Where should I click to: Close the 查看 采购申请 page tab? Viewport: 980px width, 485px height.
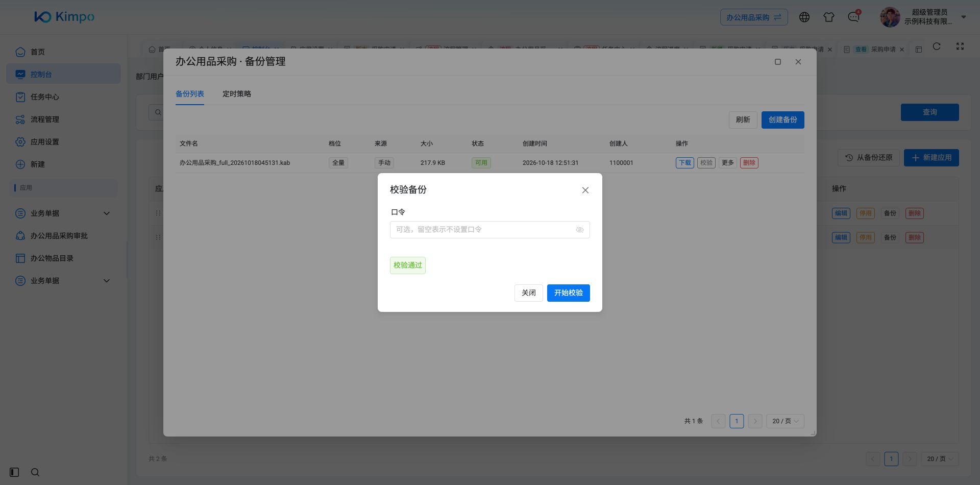coord(902,50)
